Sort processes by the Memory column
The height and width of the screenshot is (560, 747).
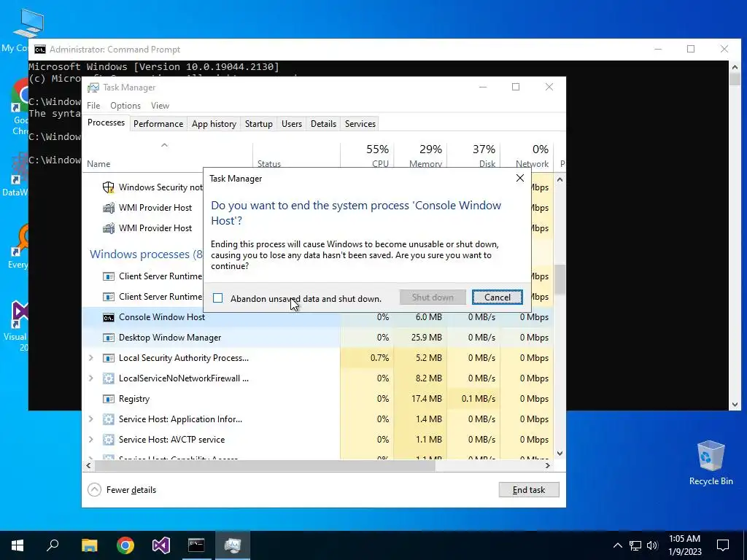(x=421, y=155)
